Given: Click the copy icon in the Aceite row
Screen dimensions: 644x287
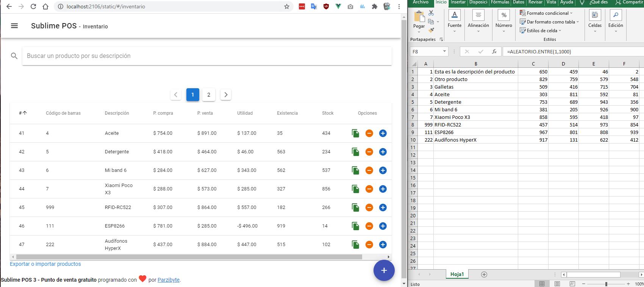Looking at the screenshot, I should click(355, 133).
